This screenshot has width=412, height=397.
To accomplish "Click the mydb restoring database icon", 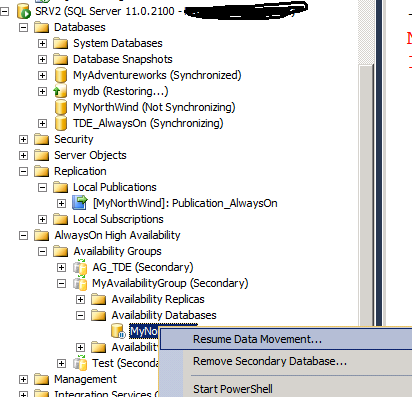I will pos(60,91).
